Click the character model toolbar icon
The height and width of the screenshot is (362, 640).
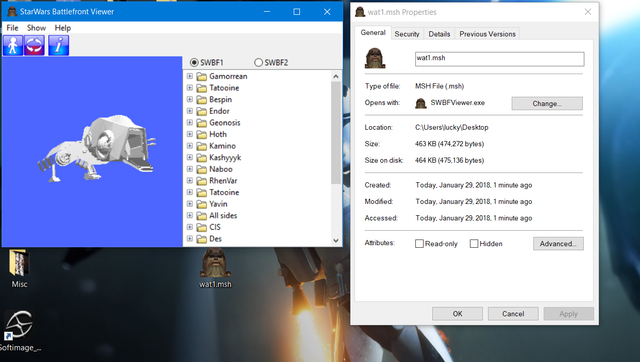click(x=13, y=45)
